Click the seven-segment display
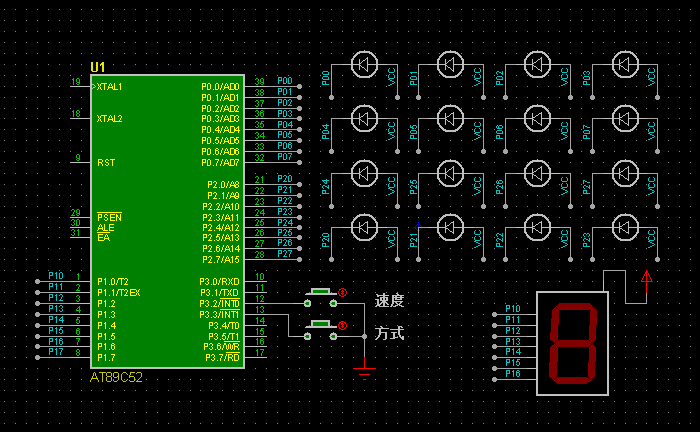 coord(573,343)
